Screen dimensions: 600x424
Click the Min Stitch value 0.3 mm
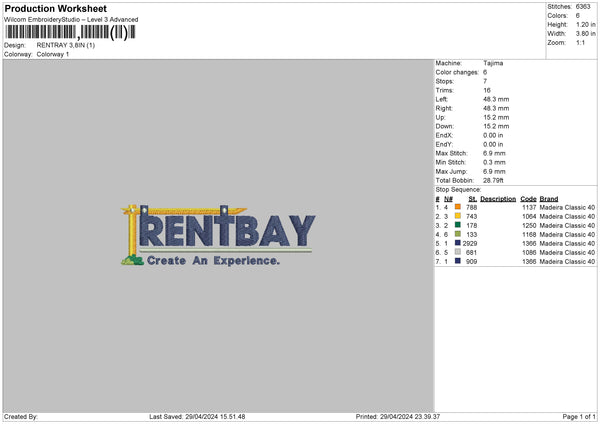494,162
